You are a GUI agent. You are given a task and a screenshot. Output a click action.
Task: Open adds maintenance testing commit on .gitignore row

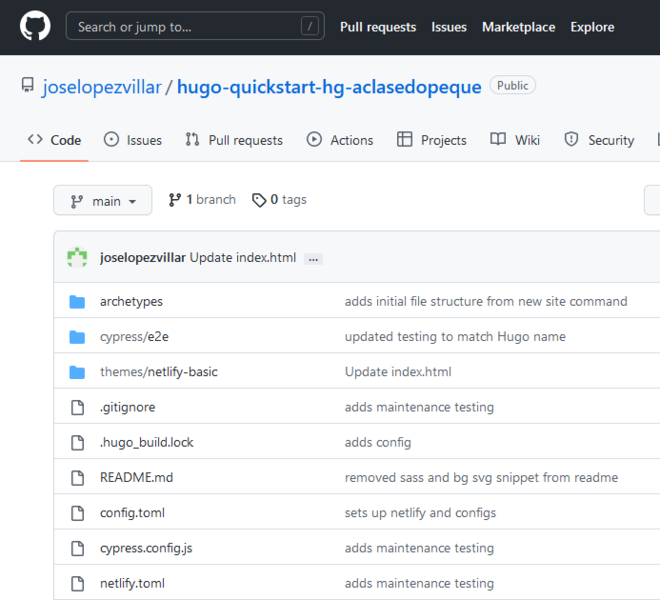coord(419,407)
